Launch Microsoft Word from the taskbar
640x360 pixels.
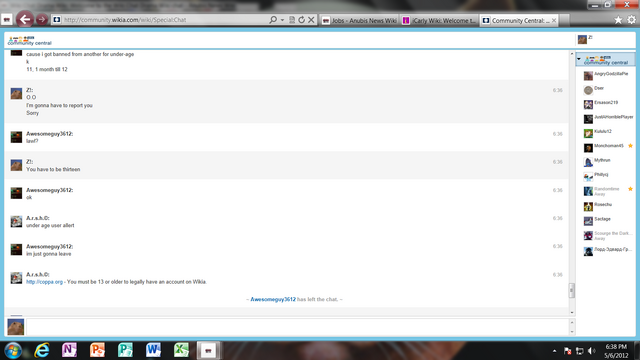[x=153, y=350]
